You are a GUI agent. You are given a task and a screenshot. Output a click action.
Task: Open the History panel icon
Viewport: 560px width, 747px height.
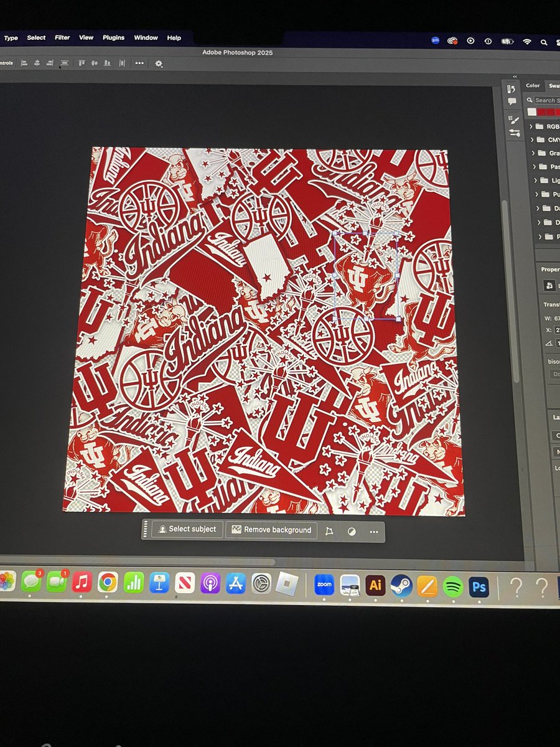511,89
